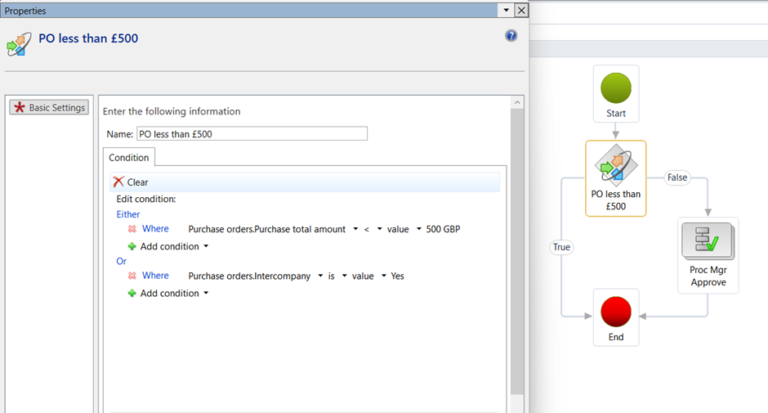
Task: Click the red asterisk on Basic Settings
Action: pyautogui.click(x=19, y=107)
